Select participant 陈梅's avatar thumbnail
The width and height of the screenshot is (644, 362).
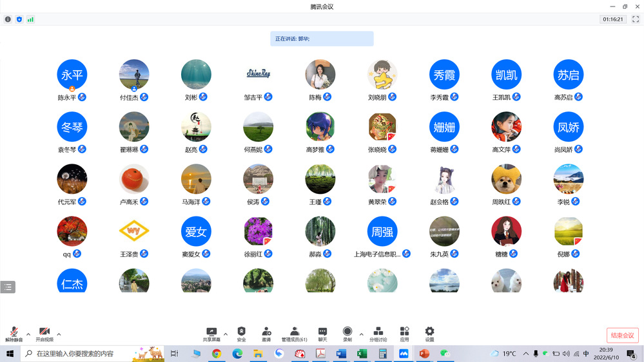[320, 75]
